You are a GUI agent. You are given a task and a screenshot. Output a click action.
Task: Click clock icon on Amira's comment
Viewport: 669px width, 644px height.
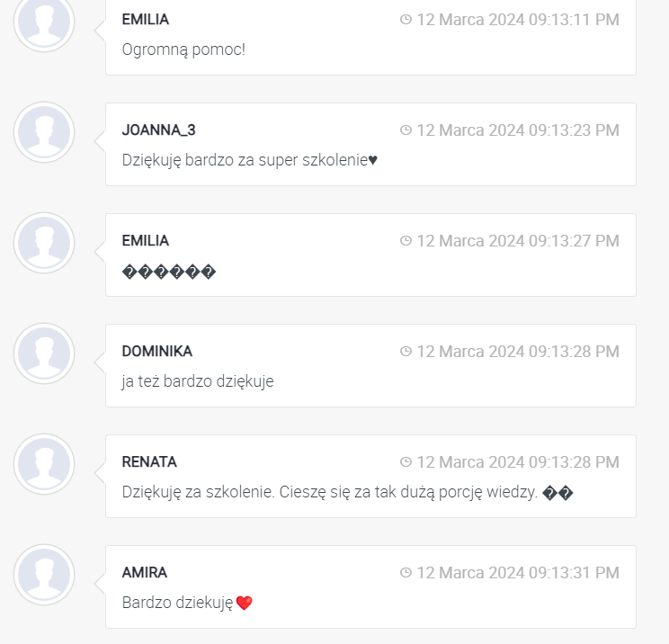tap(406, 573)
